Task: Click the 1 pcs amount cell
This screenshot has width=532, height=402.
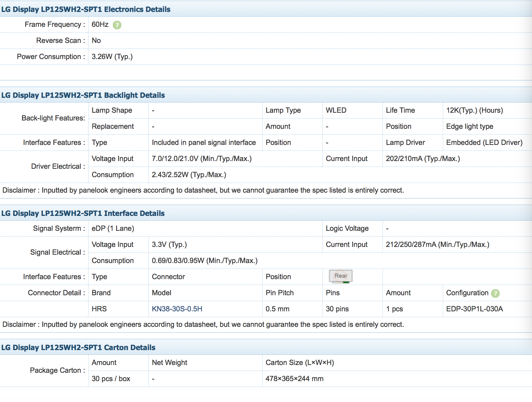Action: click(394, 309)
